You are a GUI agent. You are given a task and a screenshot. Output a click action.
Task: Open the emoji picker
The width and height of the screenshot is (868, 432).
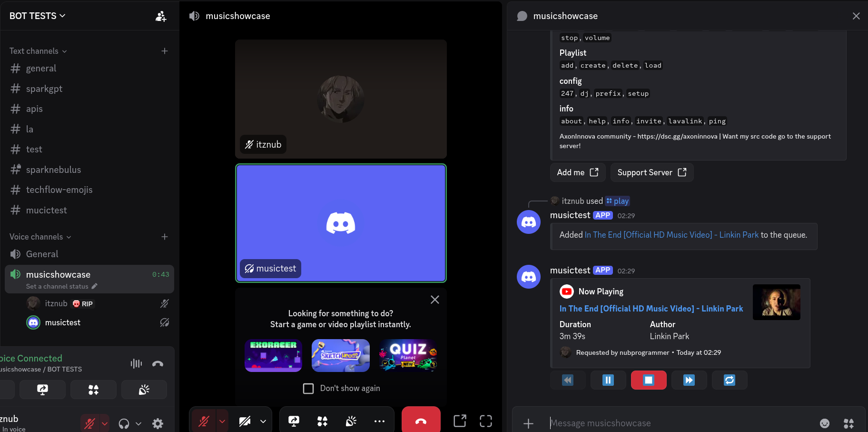click(x=825, y=423)
